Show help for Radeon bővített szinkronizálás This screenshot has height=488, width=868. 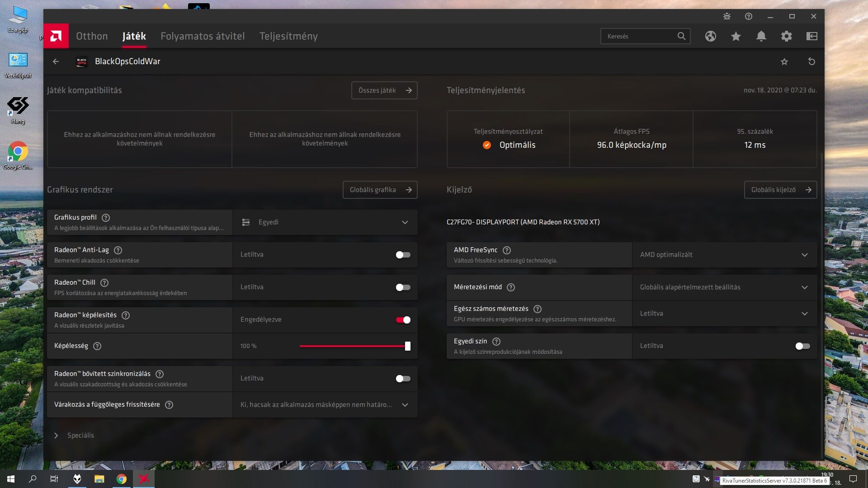(160, 374)
